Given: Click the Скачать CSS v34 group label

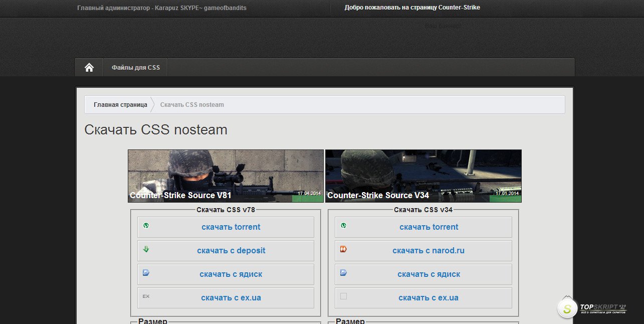Looking at the screenshot, I should click(x=423, y=210).
